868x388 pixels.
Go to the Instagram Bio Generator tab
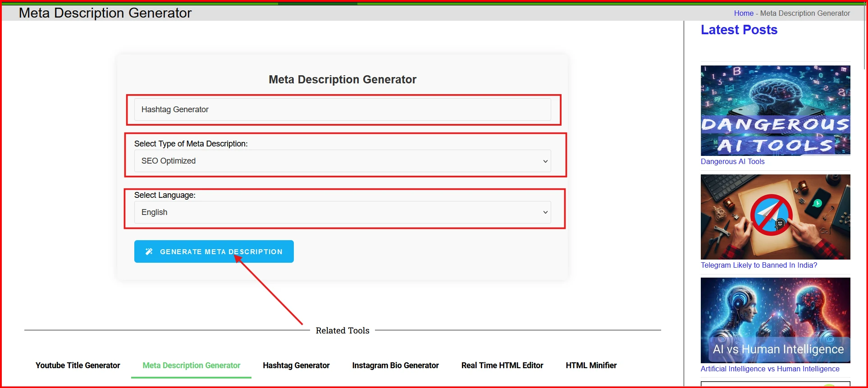395,365
